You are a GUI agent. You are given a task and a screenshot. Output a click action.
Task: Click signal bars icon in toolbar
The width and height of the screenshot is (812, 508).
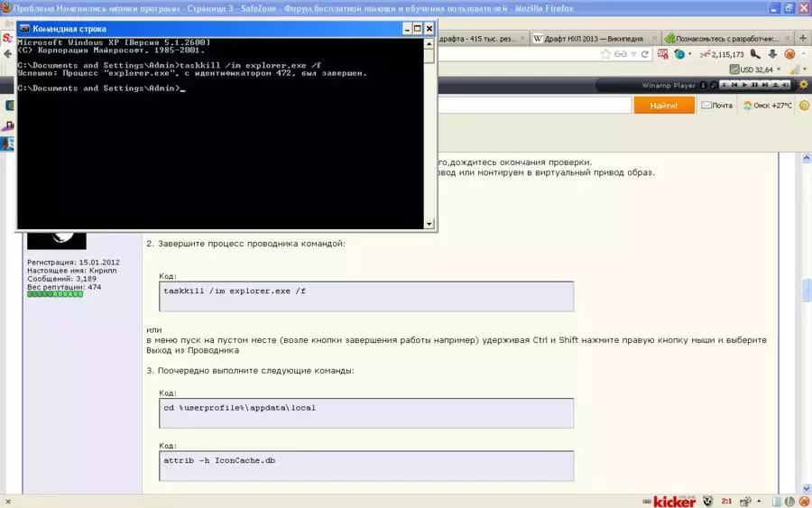(794, 69)
